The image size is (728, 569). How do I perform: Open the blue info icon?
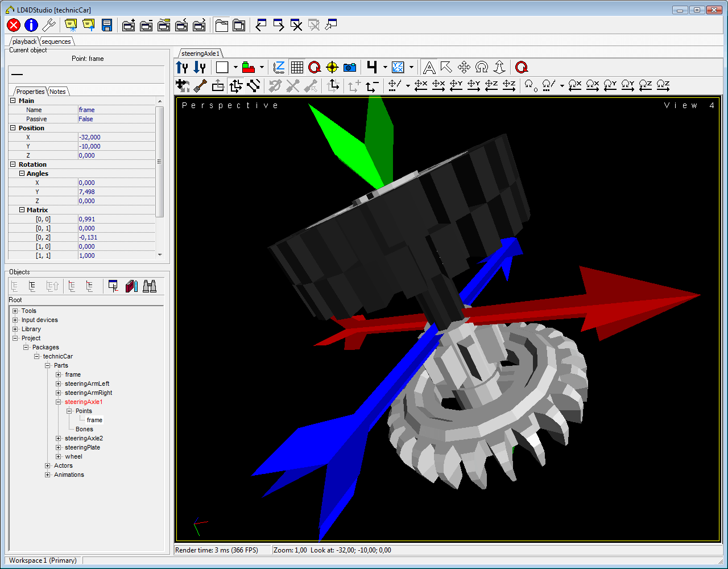pos(31,25)
